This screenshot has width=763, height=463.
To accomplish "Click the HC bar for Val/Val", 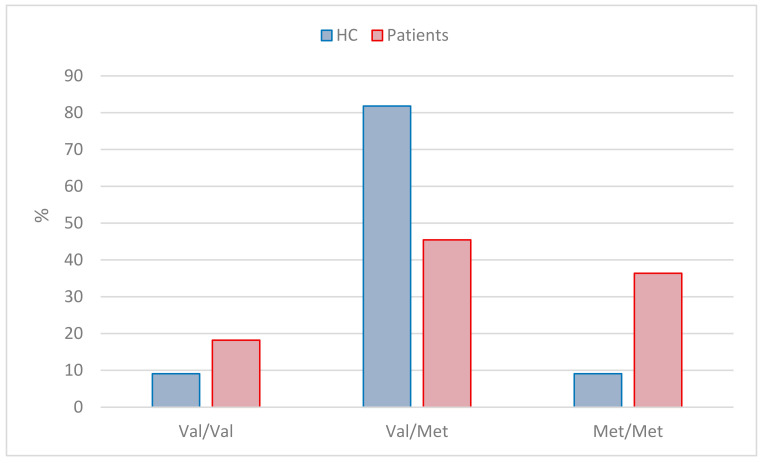I will 176,390.
